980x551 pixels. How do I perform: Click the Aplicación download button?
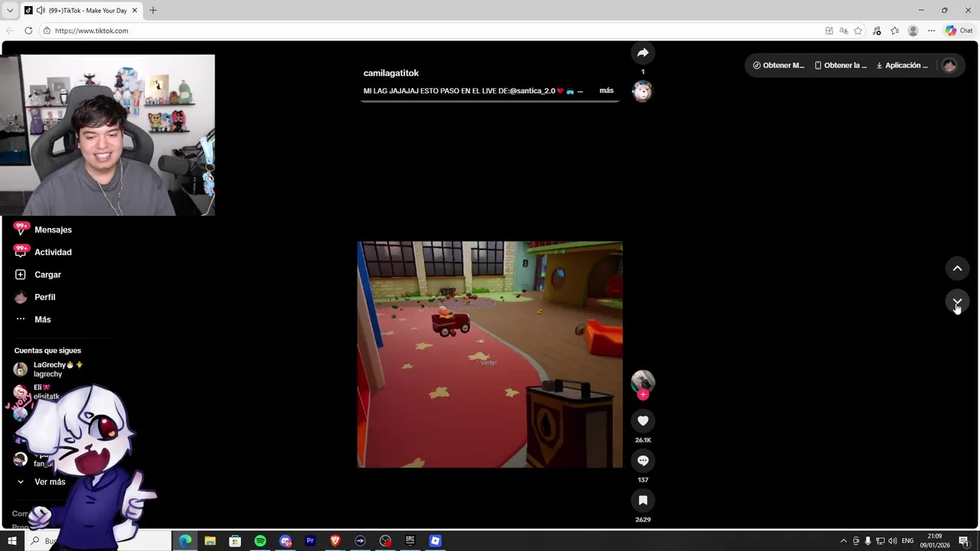[x=902, y=65]
